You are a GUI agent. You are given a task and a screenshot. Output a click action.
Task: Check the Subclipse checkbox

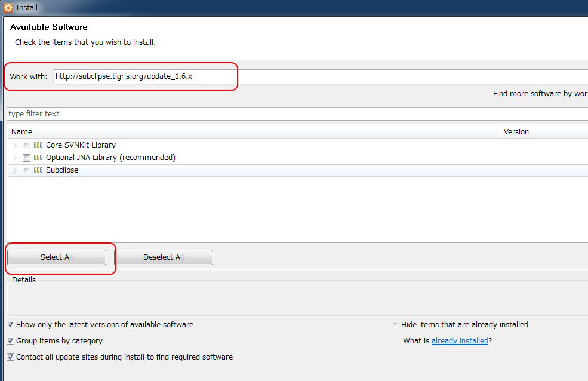pyautogui.click(x=26, y=171)
